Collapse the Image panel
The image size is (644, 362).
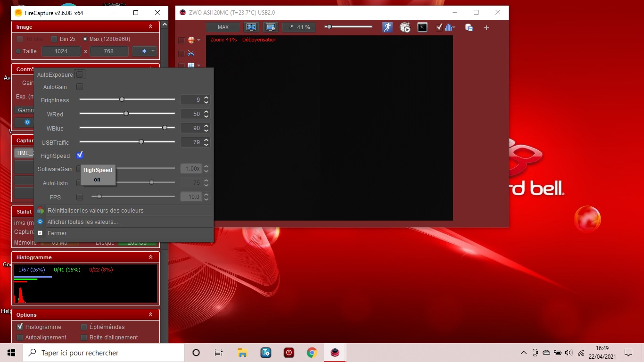[151, 27]
